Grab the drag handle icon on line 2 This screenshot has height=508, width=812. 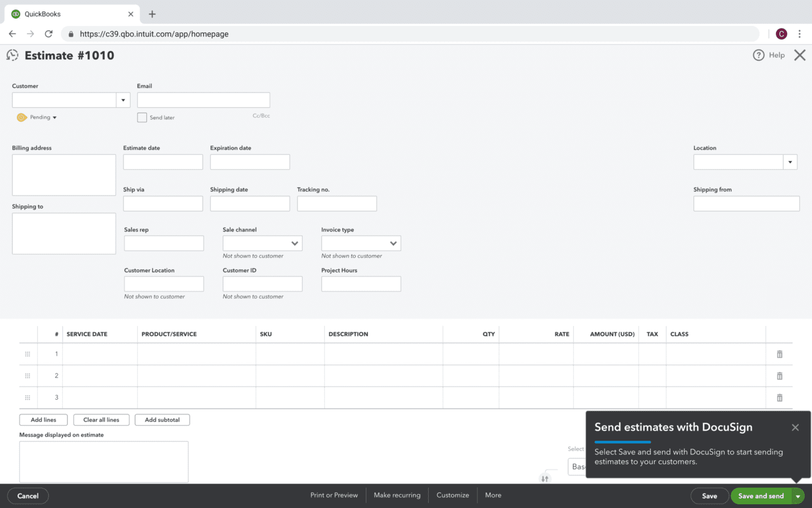click(x=27, y=376)
